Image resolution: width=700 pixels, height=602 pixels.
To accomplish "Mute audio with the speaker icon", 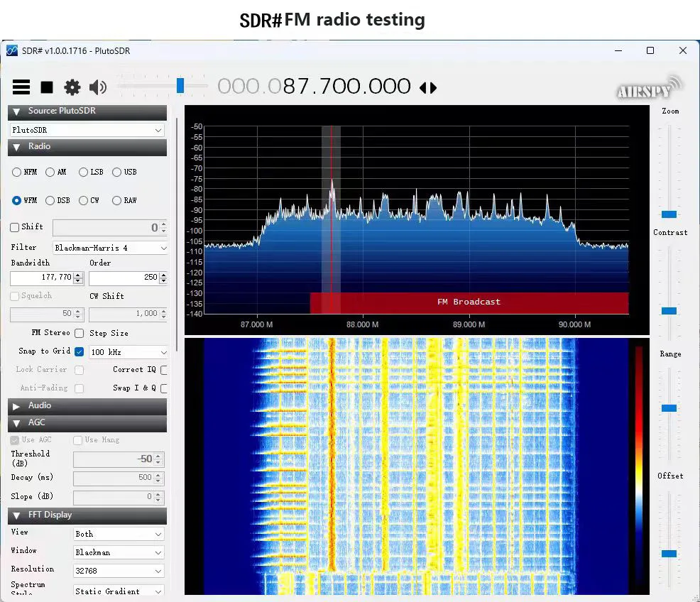I will (98, 87).
